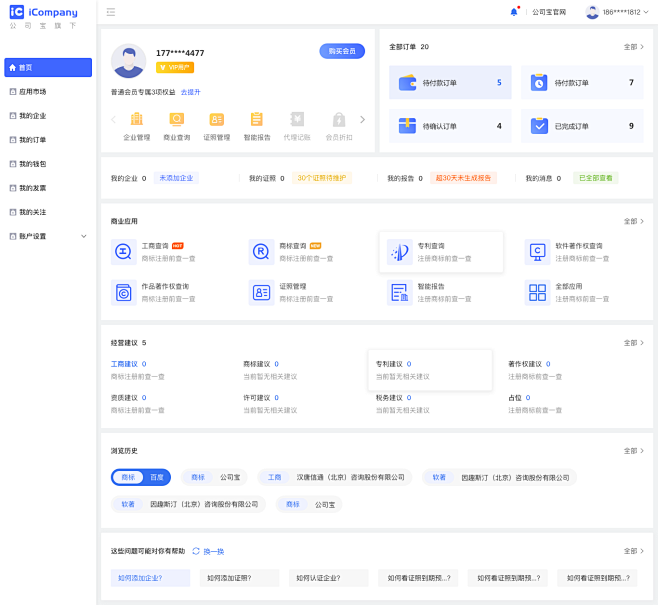Open the 专利查询 application tile

(x=441, y=252)
